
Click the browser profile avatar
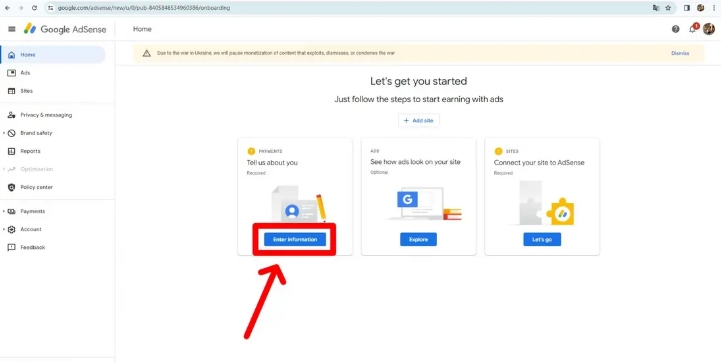pyautogui.click(x=701, y=8)
